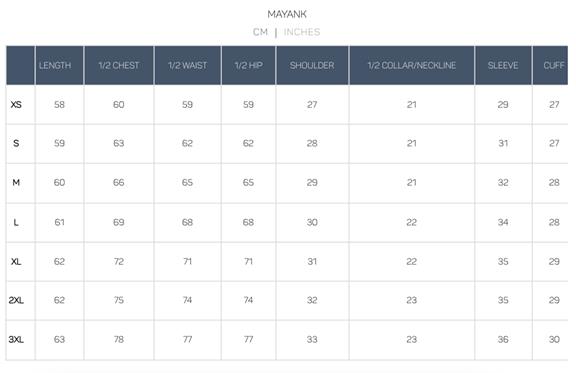
Task: Select the 2XL size row label
Action: 16,300
